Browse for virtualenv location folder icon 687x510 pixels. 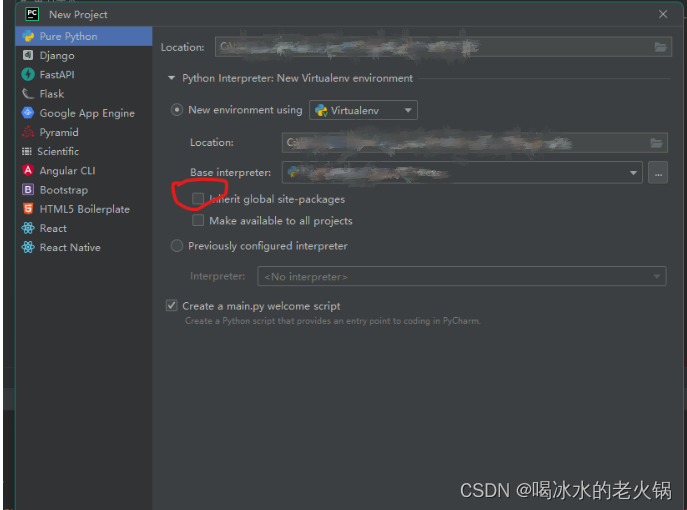tap(656, 143)
